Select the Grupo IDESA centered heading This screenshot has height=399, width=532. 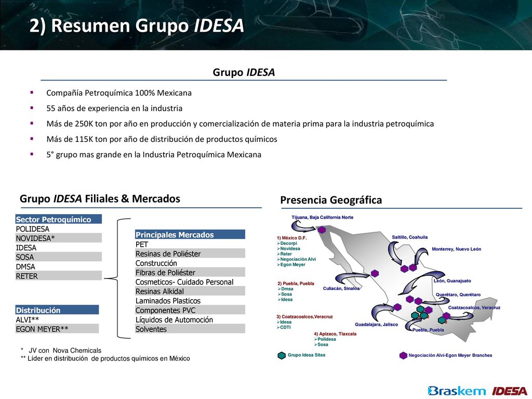click(x=244, y=72)
